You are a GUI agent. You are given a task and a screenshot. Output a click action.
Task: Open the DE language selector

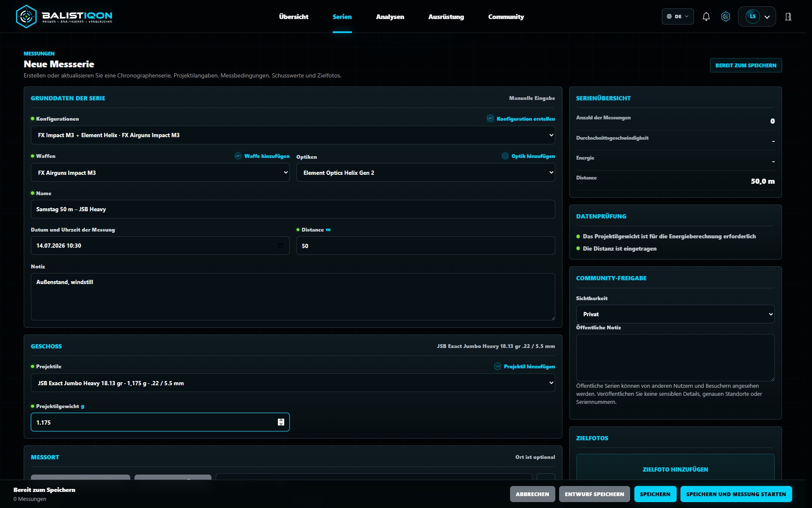pyautogui.click(x=678, y=17)
